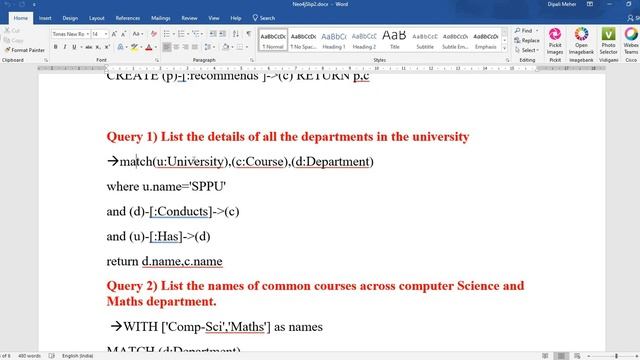
Task: Clear all formatting
Action: coord(153,34)
